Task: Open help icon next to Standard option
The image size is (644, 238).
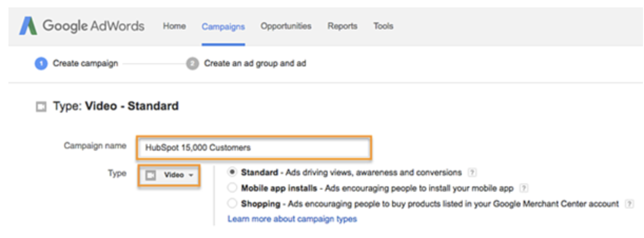Action: pos(472,173)
